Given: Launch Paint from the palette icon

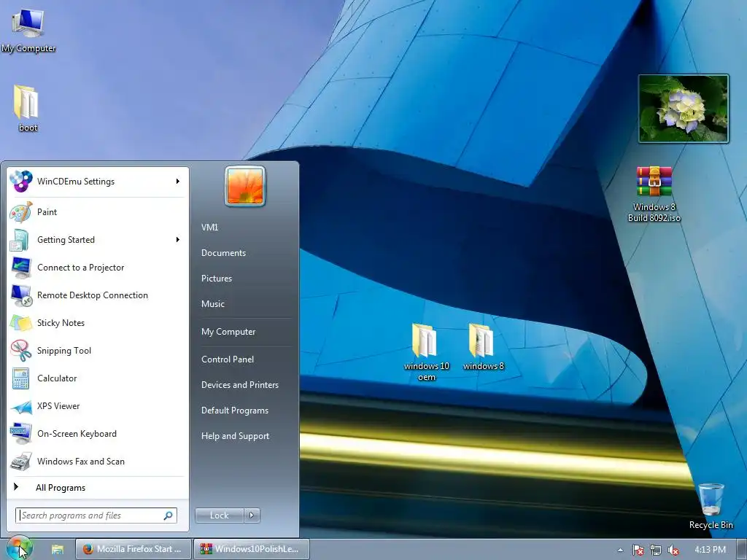Looking at the screenshot, I should 21,212.
